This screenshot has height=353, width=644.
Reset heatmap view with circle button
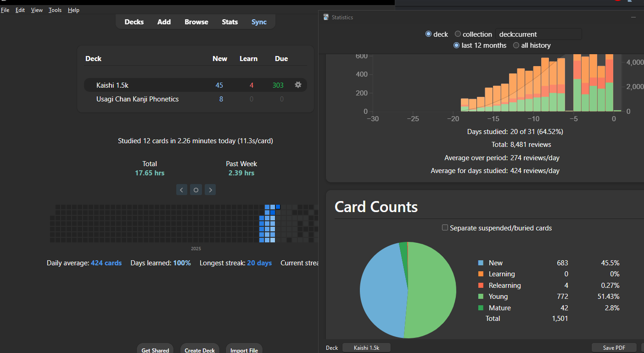point(196,190)
